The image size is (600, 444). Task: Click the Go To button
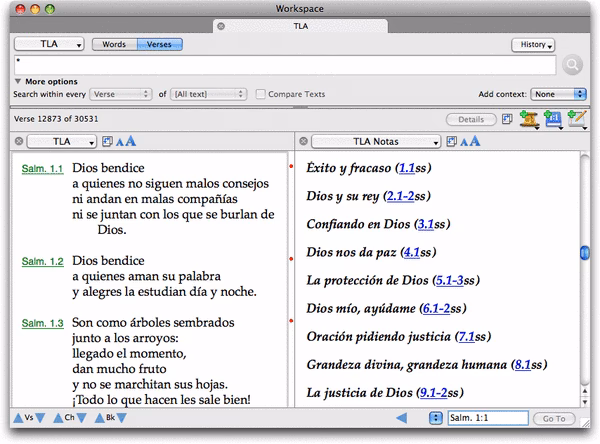(x=554, y=419)
